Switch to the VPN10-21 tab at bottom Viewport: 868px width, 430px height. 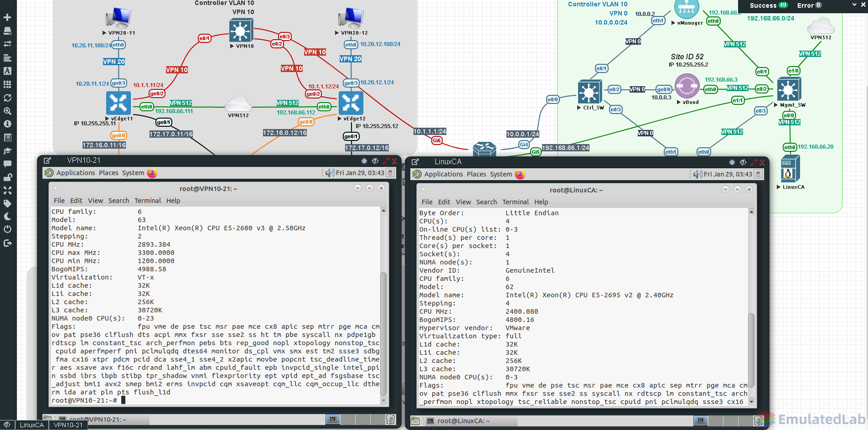point(68,425)
